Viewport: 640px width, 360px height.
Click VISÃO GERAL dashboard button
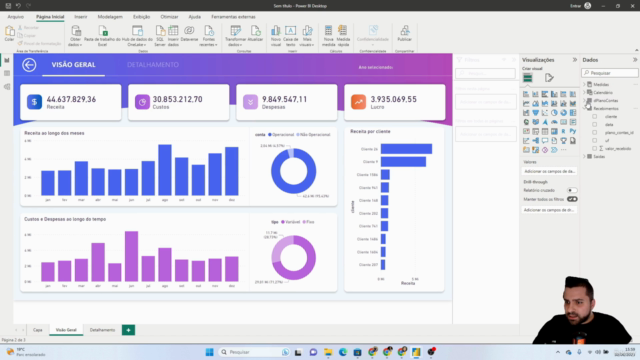pos(73,65)
